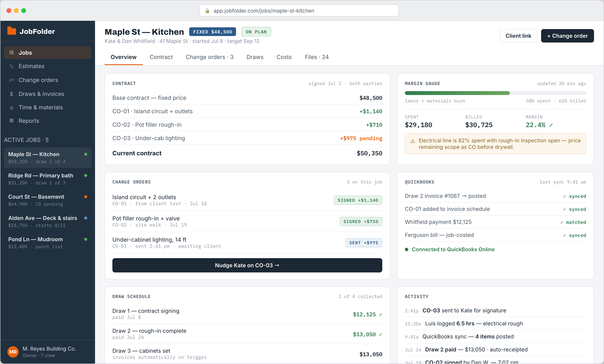This screenshot has height=364, width=604.
Task: Click 'Draw 3 — cabinets set' row
Action: (247, 354)
